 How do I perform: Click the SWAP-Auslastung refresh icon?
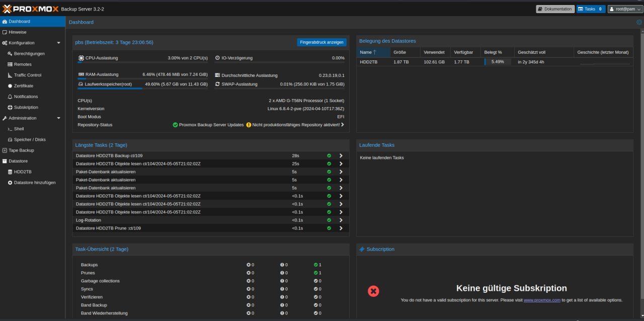coord(217,84)
